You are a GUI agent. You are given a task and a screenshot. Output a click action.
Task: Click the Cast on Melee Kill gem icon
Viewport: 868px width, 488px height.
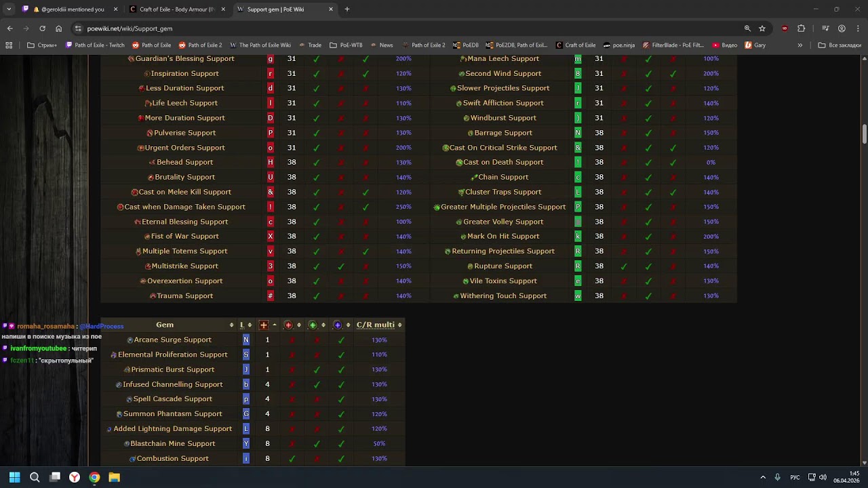tap(134, 192)
